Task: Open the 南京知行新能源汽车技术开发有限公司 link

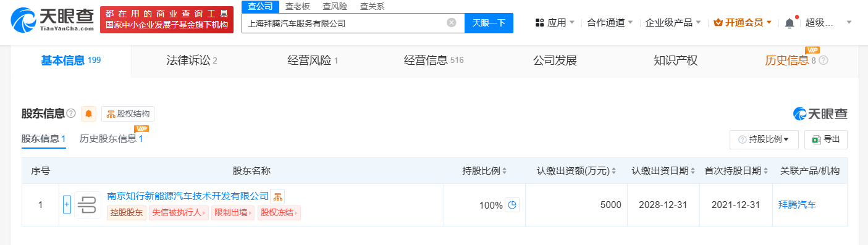Action: [x=188, y=196]
